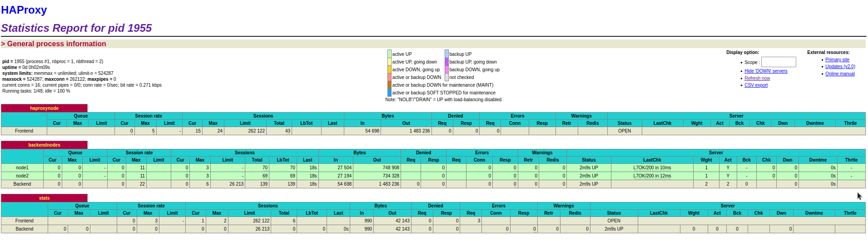Open the HAProxy heading link

tap(24, 10)
